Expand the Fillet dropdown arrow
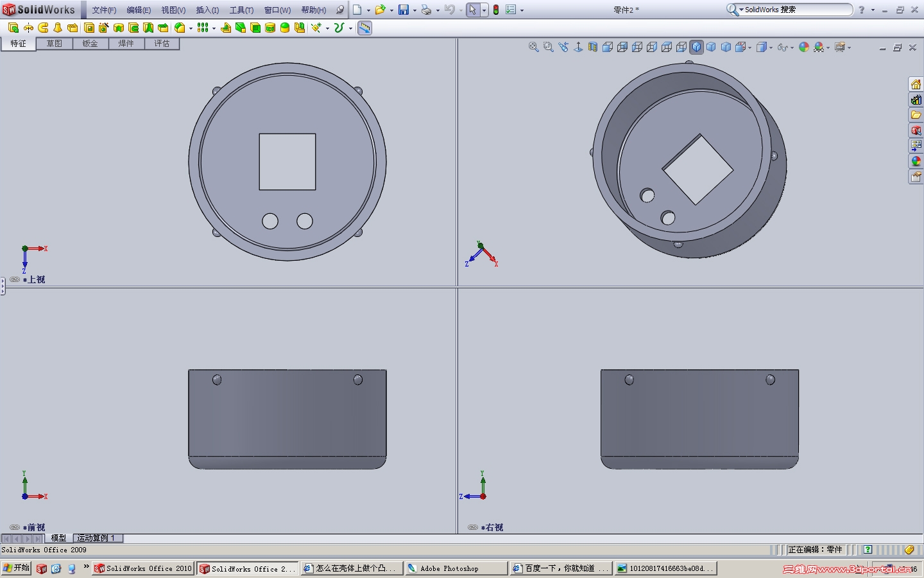Screen dimensions: 924x578 tap(191, 28)
